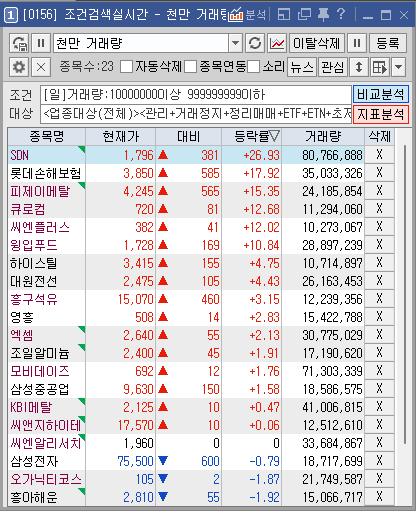Click the window layout icon in title bar
416x511 pixels.
pyautogui.click(x=284, y=14)
